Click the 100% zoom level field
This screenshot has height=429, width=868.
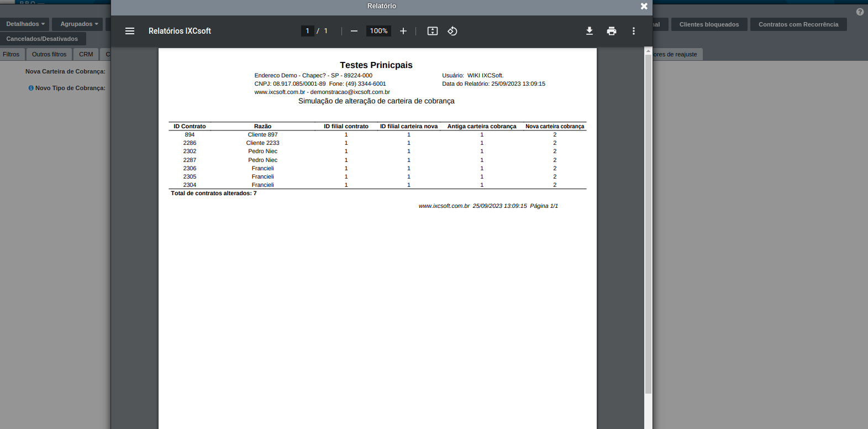click(378, 31)
